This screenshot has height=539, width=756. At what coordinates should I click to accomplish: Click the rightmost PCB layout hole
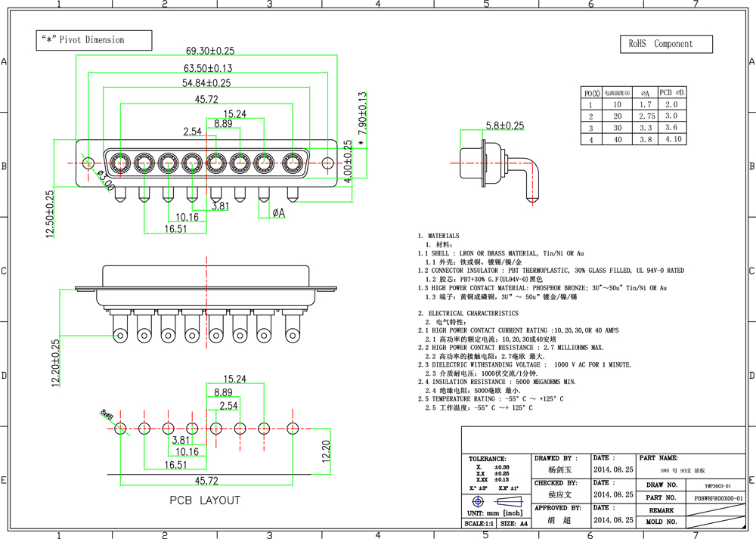(291, 429)
